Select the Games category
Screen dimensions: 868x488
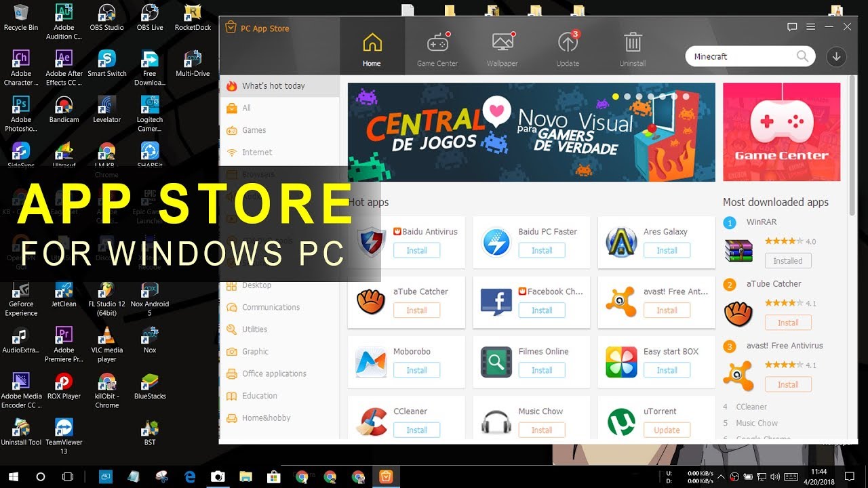[x=254, y=130]
